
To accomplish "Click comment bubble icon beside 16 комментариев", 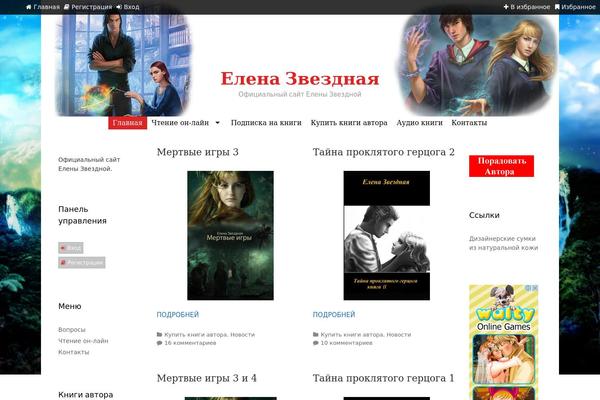I will 159,343.
